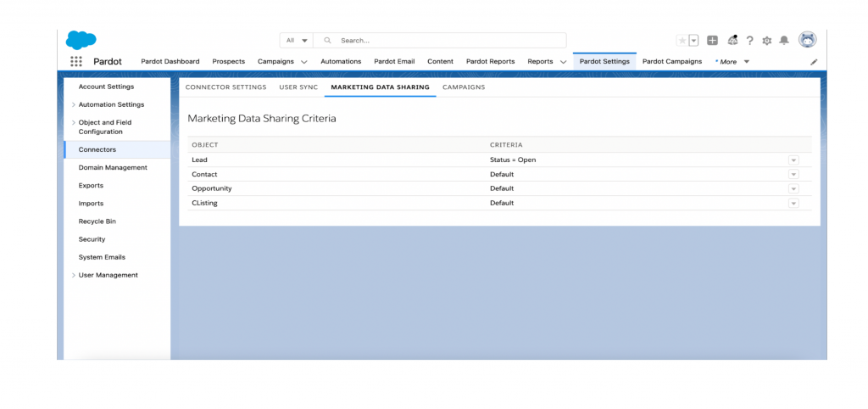Go to the Prospects tab
This screenshot has height=409, width=868.
229,61
